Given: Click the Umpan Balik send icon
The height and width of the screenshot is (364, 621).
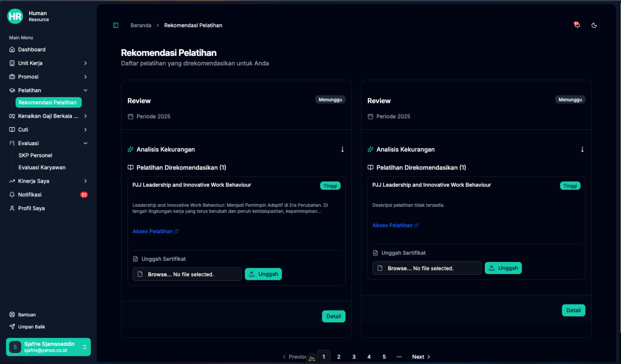Looking at the screenshot, I should tap(12, 327).
